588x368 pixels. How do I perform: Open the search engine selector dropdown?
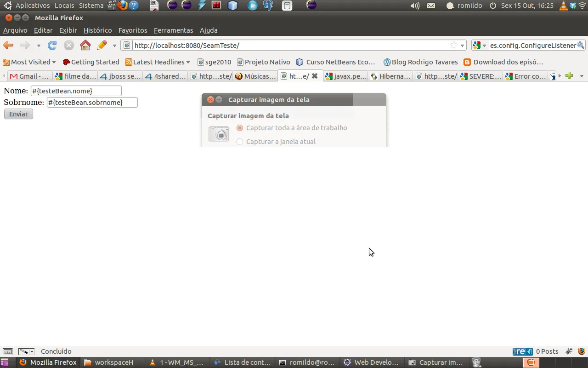pos(480,46)
